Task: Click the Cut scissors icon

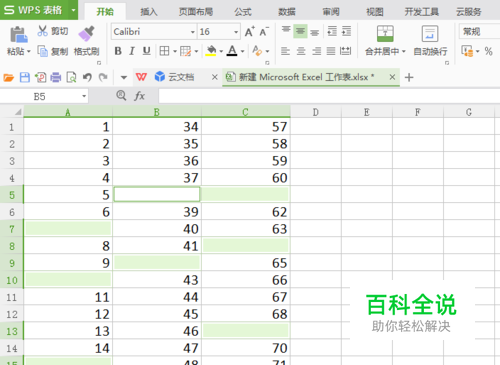Action: click(42, 31)
